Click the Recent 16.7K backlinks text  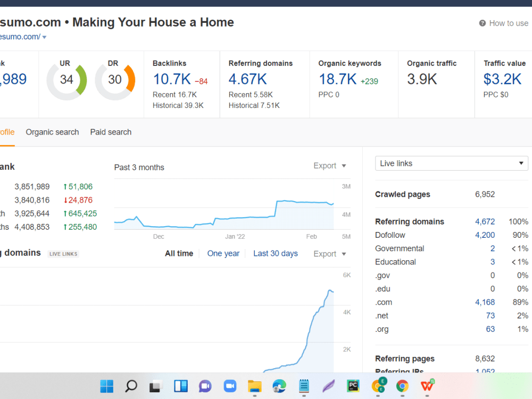(174, 95)
